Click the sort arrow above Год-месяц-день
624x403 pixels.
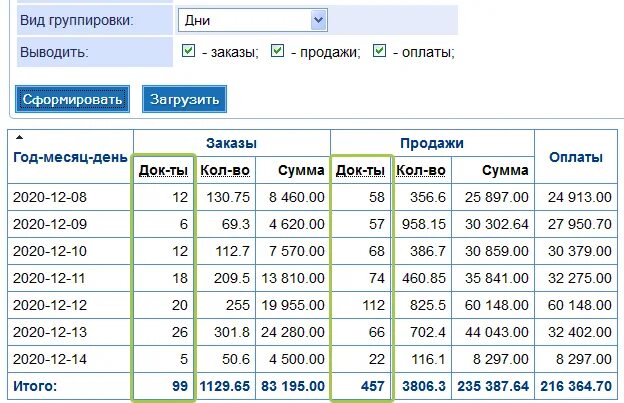tap(19, 137)
